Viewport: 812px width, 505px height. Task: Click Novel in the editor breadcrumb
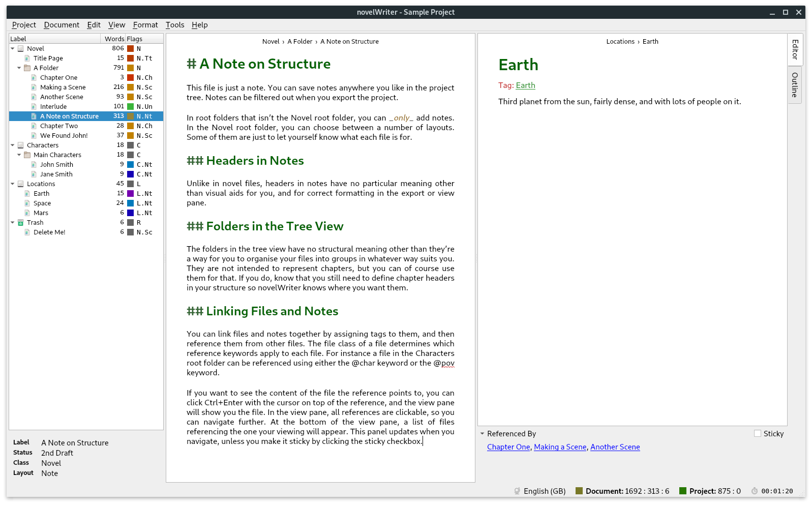[x=271, y=42]
